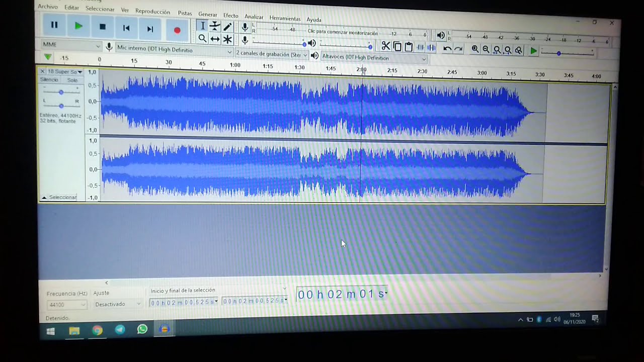Mute track with the Silencio button
Screen dimensions: 644x362
(x=49, y=80)
